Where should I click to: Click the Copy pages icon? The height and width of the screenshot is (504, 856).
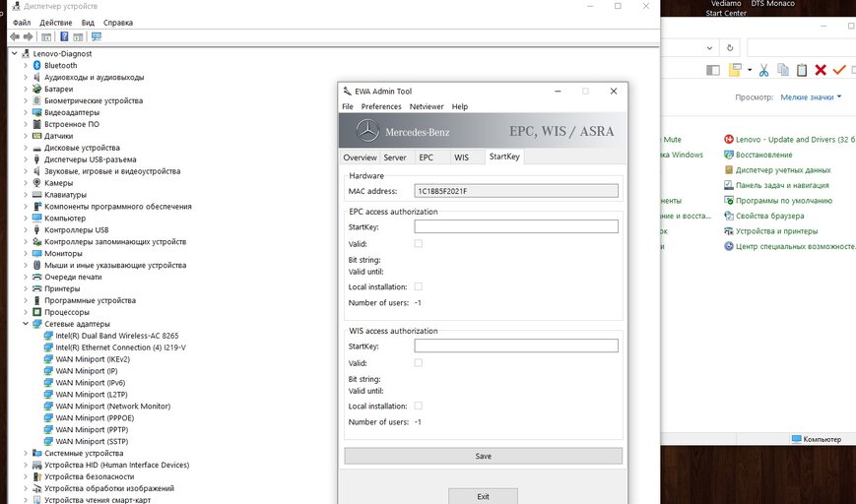click(x=783, y=70)
